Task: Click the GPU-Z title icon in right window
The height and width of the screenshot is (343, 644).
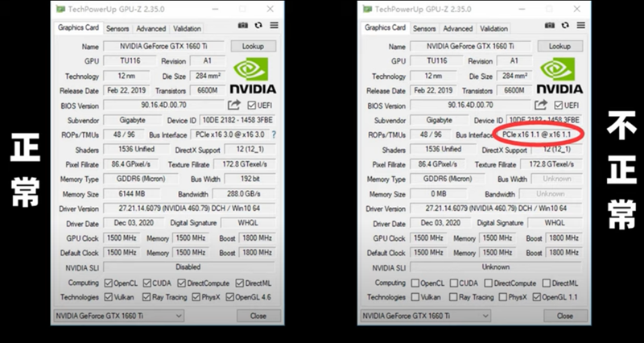Action: pos(367,9)
